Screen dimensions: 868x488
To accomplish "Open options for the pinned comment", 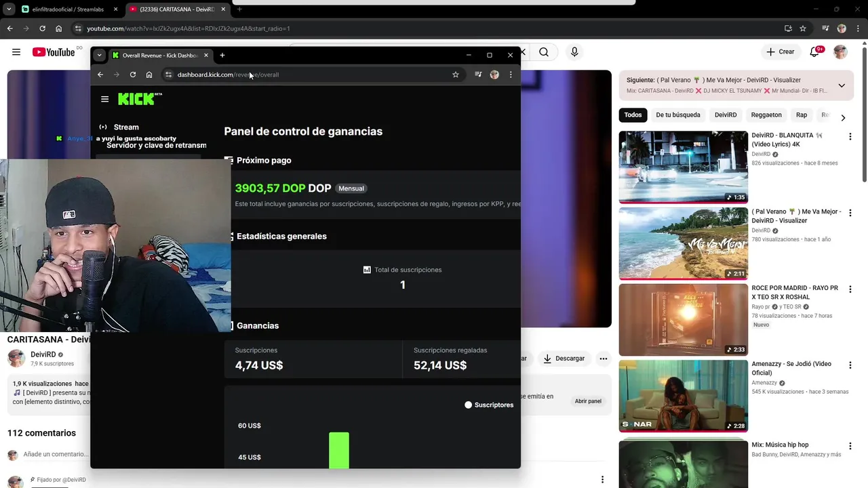I will coord(602,480).
